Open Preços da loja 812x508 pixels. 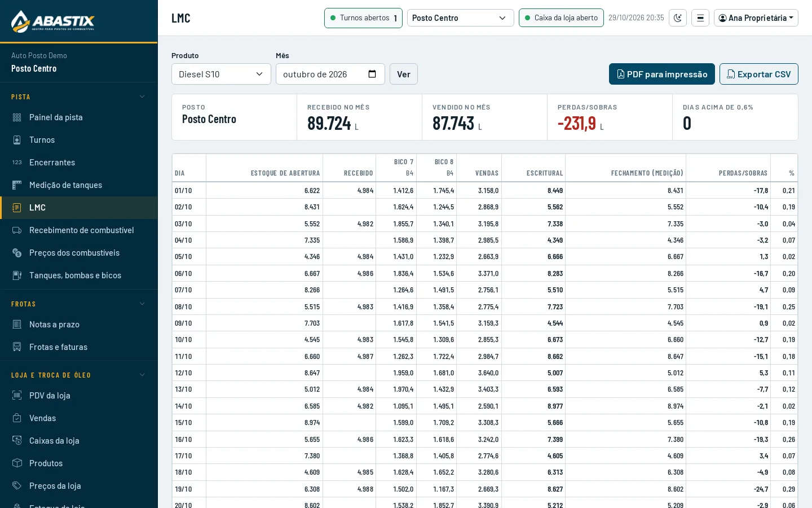click(x=79, y=486)
